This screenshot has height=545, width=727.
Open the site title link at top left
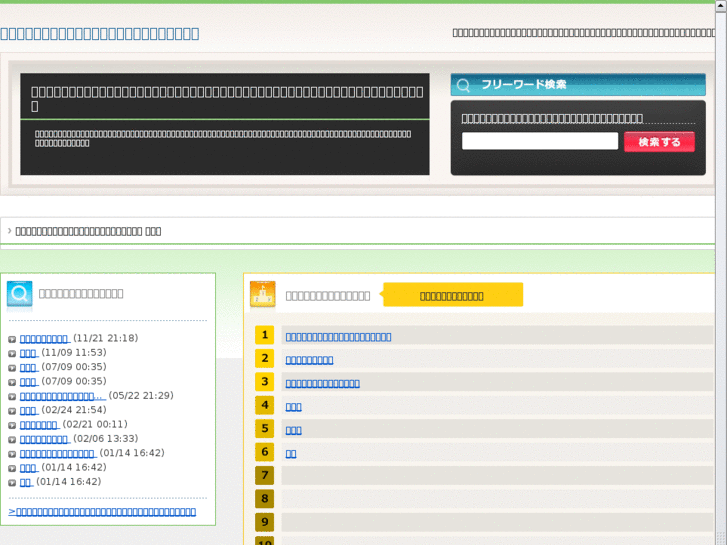pos(100,33)
